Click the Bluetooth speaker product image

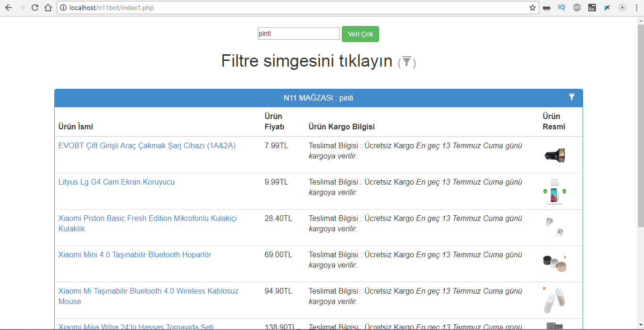tap(554, 263)
